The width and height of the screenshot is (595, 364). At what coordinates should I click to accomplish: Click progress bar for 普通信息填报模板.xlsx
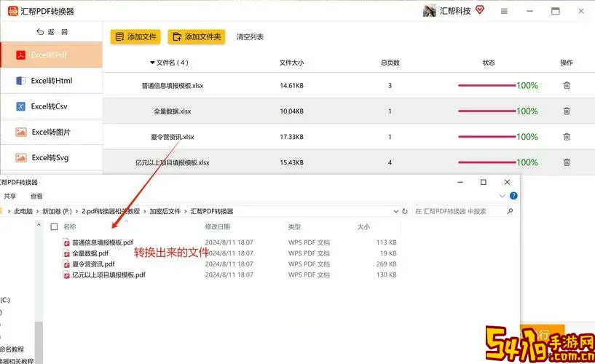(487, 85)
